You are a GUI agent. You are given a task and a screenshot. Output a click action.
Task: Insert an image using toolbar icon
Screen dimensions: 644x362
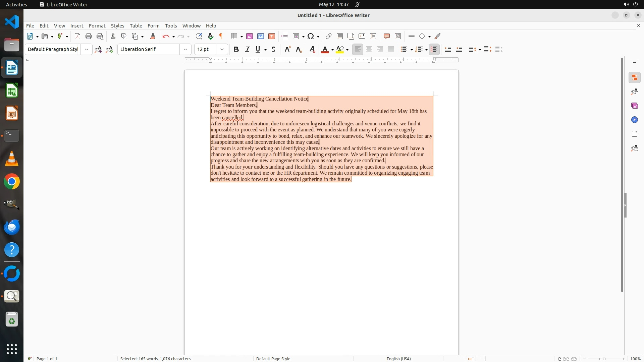[x=250, y=36]
